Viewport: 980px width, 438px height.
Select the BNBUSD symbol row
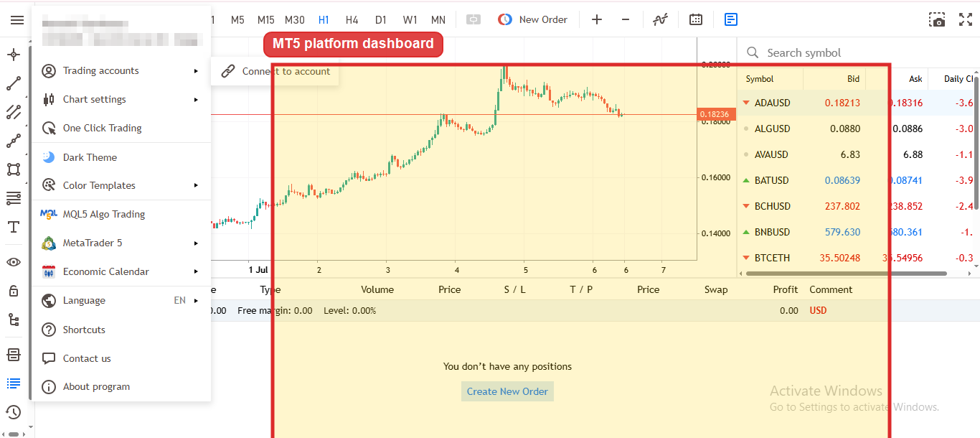coord(856,232)
